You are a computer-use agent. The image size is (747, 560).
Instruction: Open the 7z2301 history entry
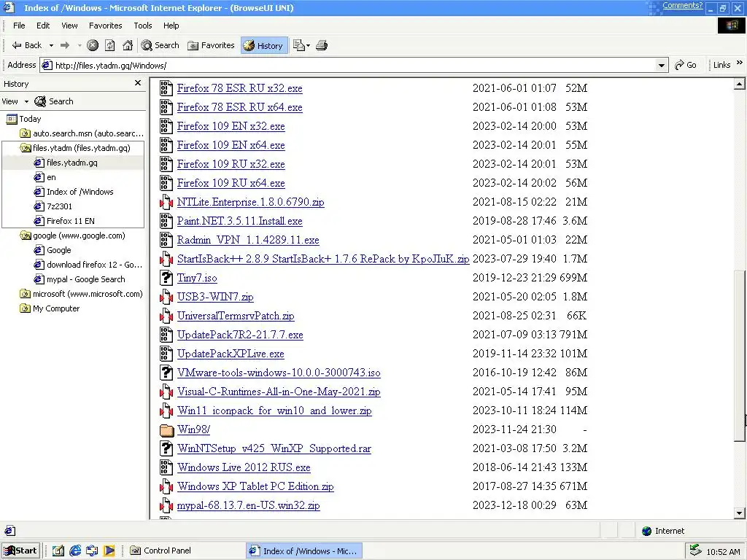point(53,206)
